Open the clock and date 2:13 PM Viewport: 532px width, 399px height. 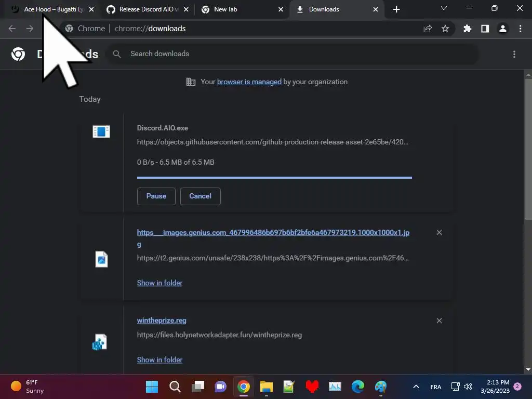[x=495, y=387]
